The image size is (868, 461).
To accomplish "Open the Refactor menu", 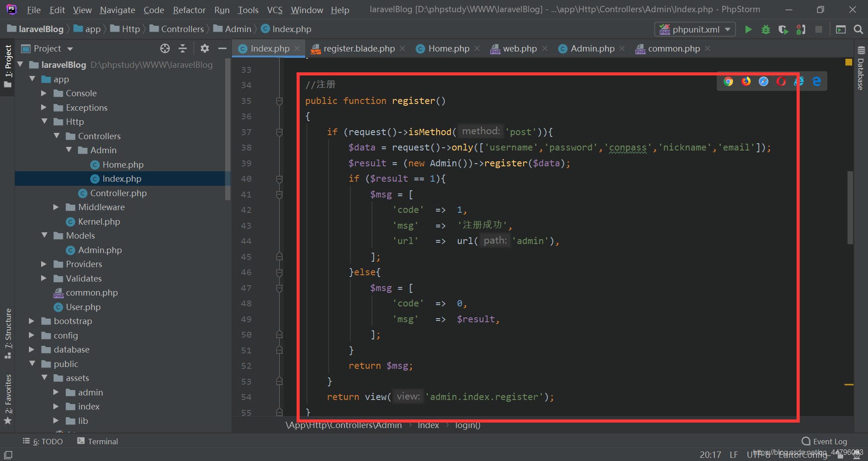I will tap(189, 10).
